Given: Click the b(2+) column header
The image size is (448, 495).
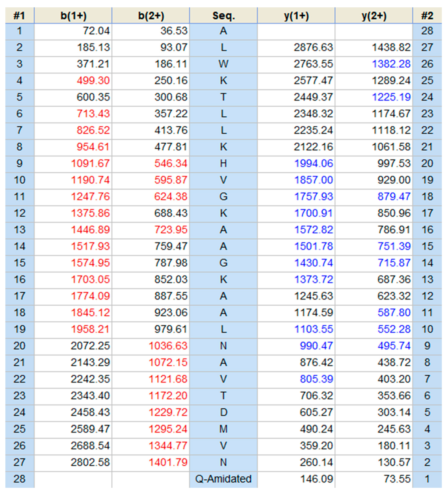Looking at the screenshot, I should 151,16.
